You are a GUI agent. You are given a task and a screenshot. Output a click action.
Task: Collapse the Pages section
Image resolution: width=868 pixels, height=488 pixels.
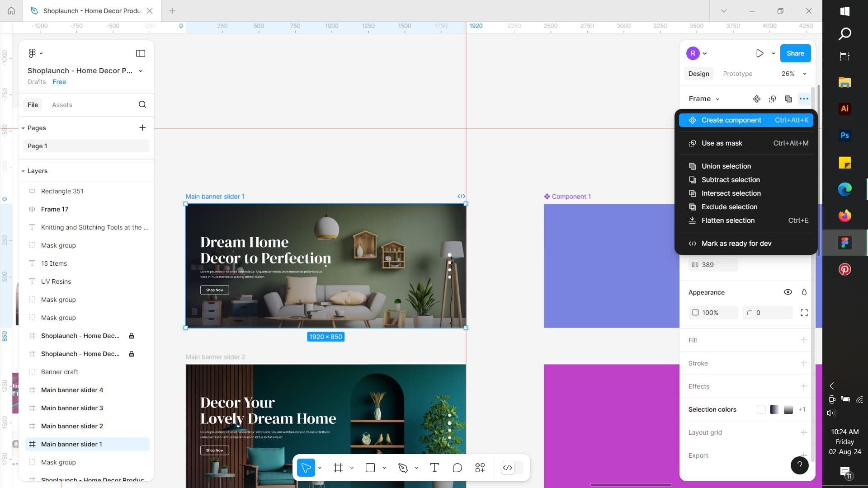coord(23,128)
